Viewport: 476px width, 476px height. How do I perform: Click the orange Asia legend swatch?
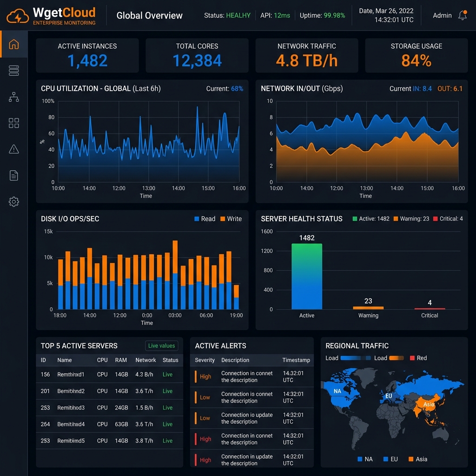point(411,459)
